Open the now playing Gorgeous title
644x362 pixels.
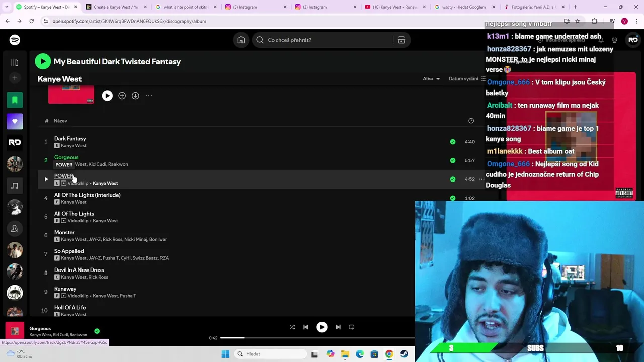[40, 329]
